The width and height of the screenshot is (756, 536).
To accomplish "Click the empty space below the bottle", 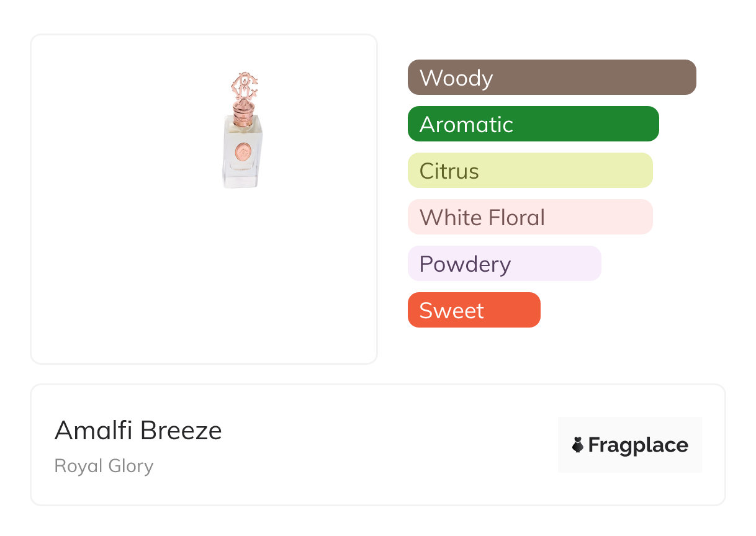I will [204, 279].
